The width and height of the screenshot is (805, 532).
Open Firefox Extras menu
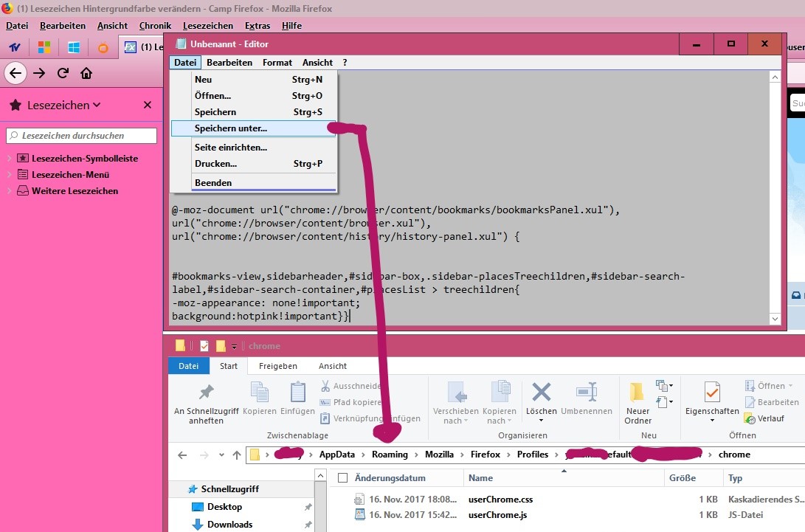click(x=258, y=26)
